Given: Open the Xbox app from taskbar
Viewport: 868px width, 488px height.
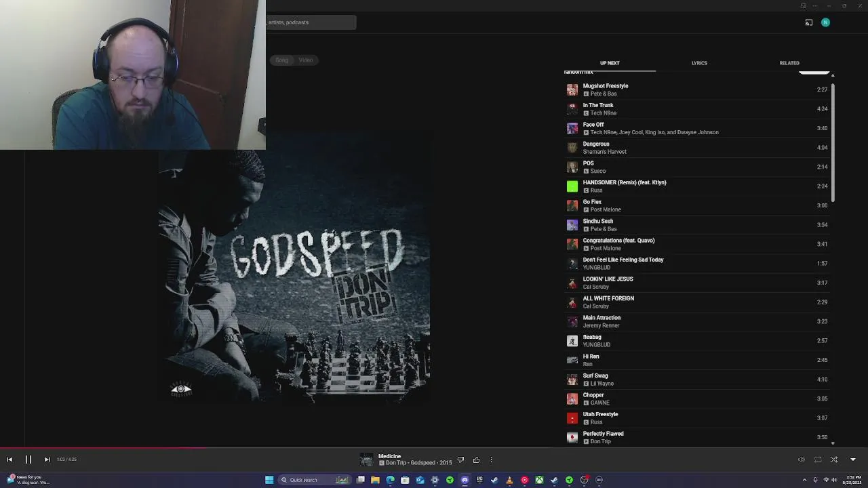Looking at the screenshot, I should [x=539, y=480].
